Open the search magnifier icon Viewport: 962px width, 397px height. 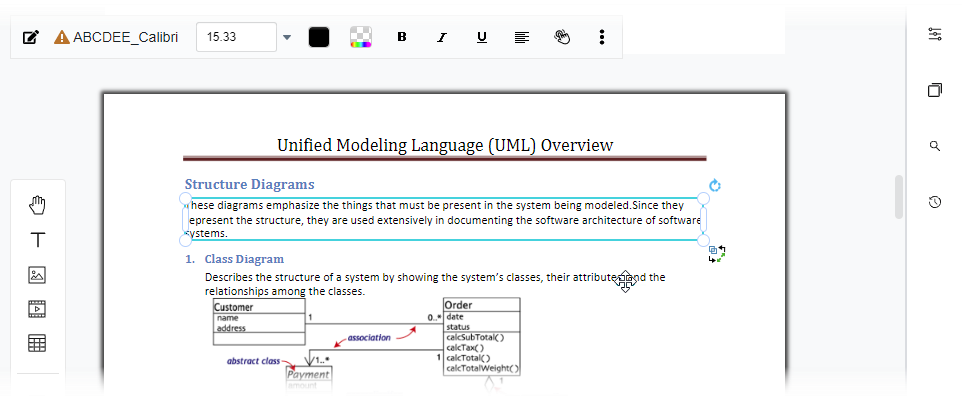(934, 146)
